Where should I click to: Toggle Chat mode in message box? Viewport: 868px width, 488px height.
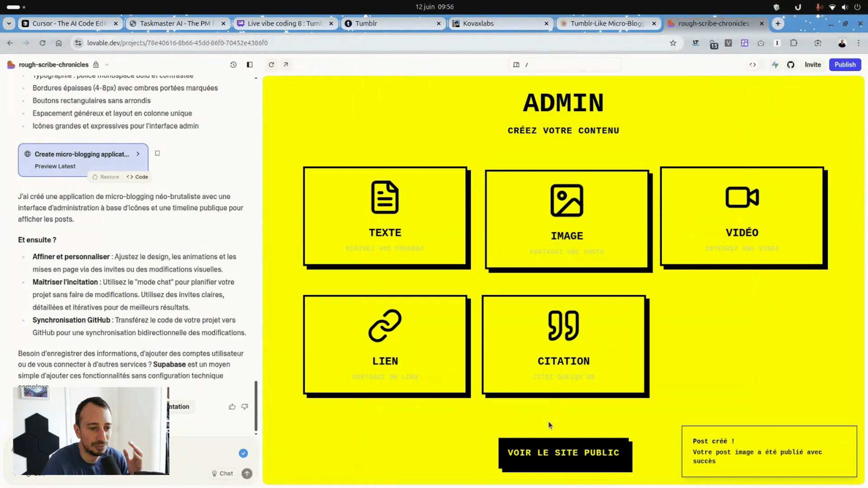[x=222, y=474]
